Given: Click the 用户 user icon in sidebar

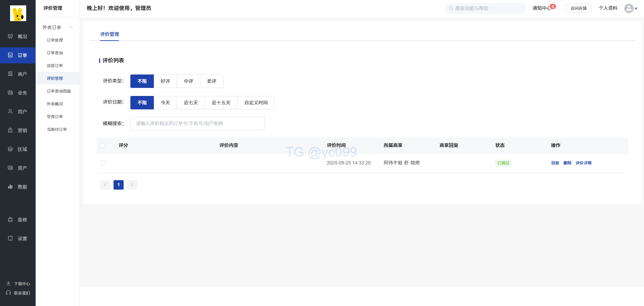Looking at the screenshot, I should pyautogui.click(x=10, y=111).
